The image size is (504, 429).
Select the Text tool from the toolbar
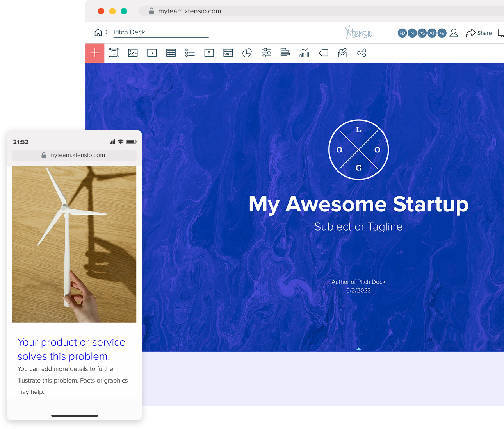tap(114, 53)
